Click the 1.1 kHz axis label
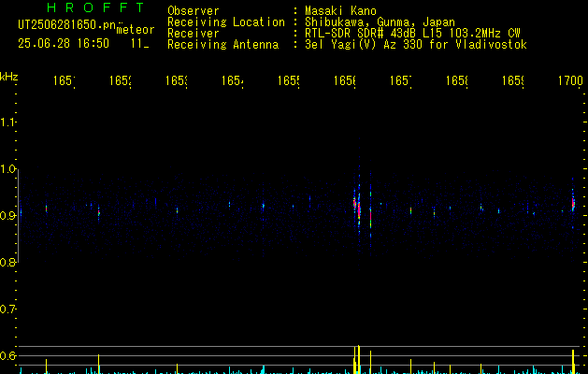Screen dimensions: 588x374 point(7,122)
